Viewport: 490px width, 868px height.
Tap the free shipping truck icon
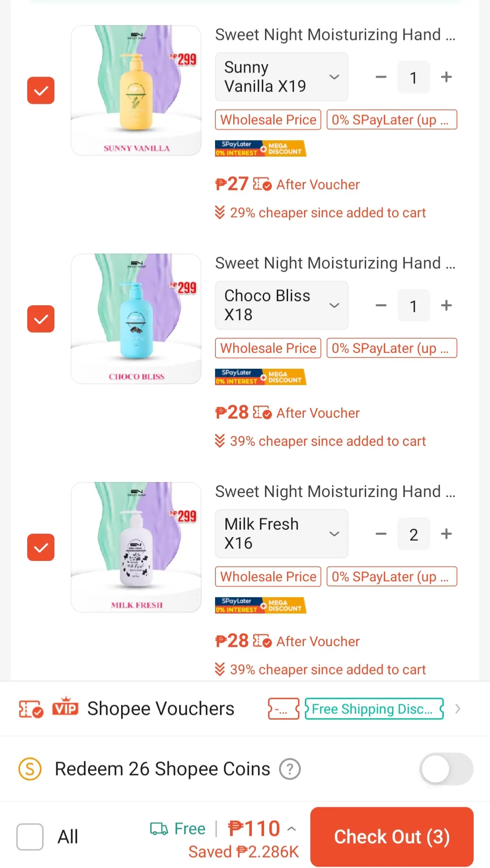coord(159,829)
